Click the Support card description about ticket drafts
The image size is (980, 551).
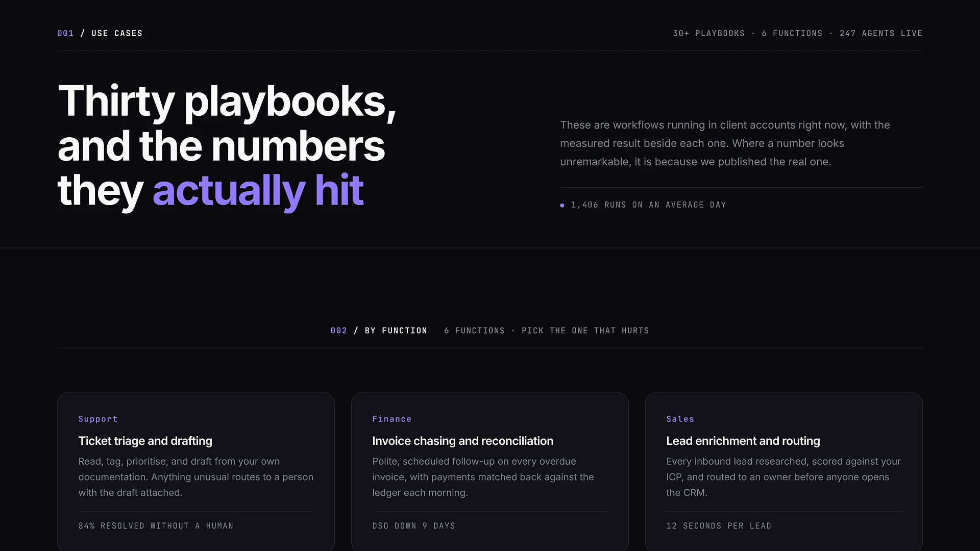click(195, 477)
